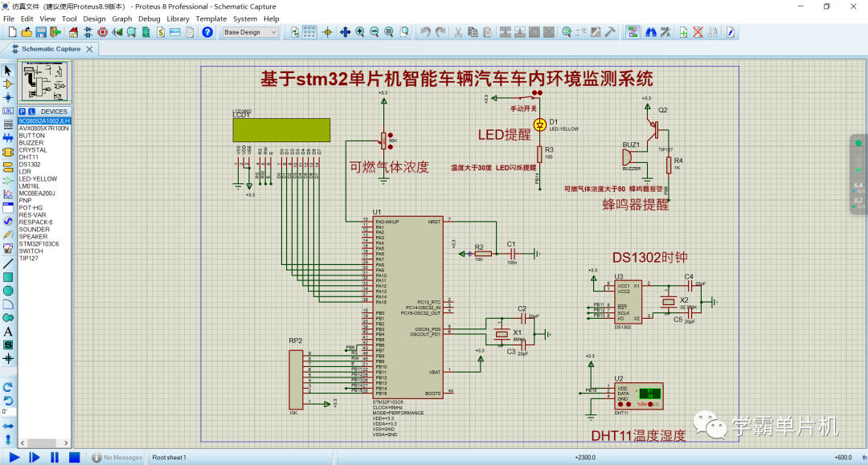Select 2D Graphics Text tool
This screenshot has width=868, height=465.
pyautogui.click(x=8, y=332)
